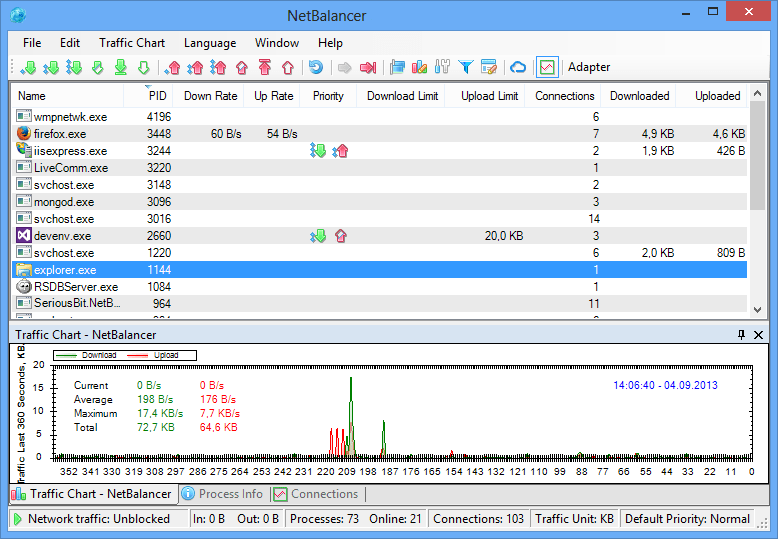Open the Language menu
Viewport: 778px width, 539px height.
(210, 43)
